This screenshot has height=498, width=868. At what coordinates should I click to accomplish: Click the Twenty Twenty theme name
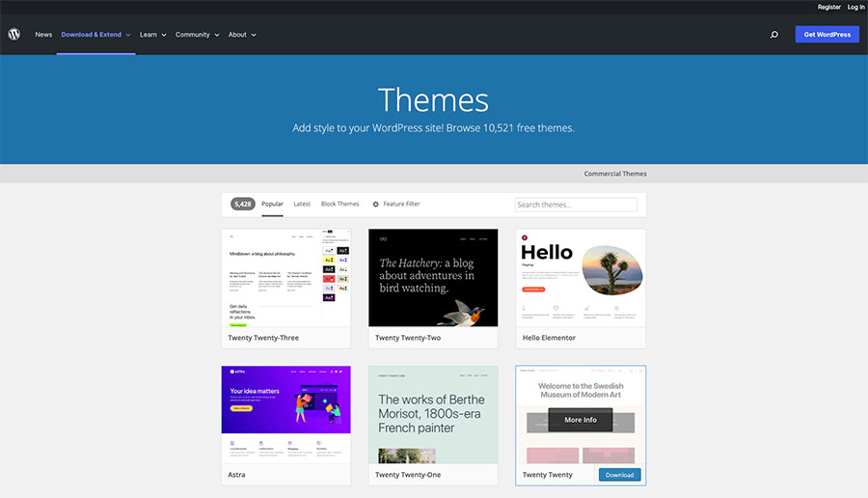pyautogui.click(x=548, y=475)
